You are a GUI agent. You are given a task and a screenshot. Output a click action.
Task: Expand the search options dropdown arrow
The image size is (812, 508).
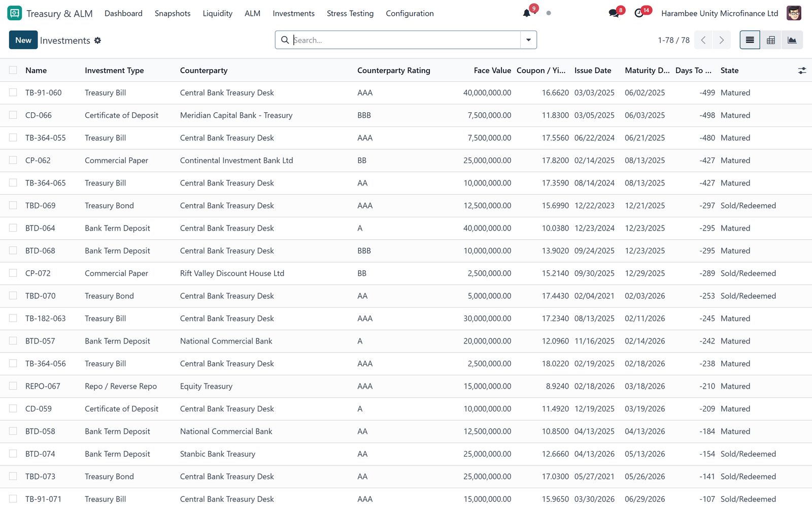click(x=528, y=40)
